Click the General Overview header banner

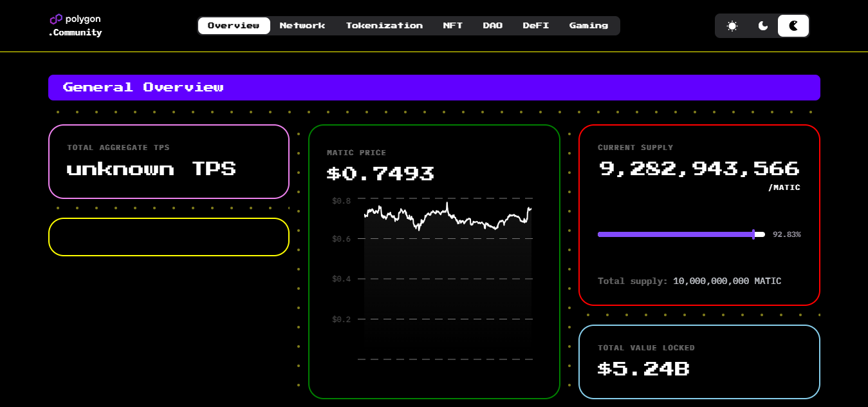click(434, 87)
